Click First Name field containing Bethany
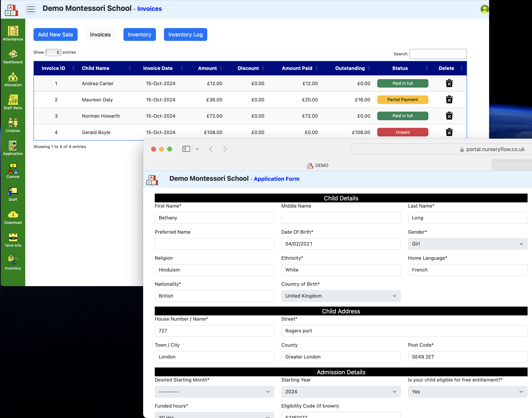 point(214,218)
